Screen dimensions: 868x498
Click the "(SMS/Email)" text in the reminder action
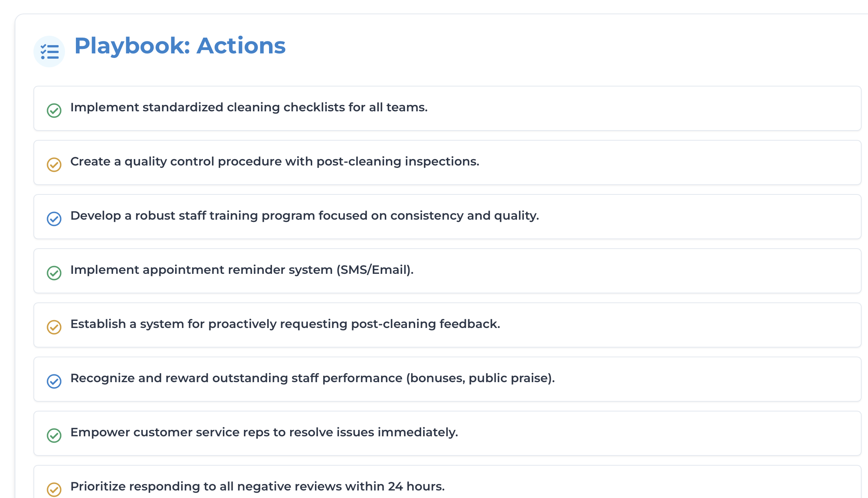(375, 270)
